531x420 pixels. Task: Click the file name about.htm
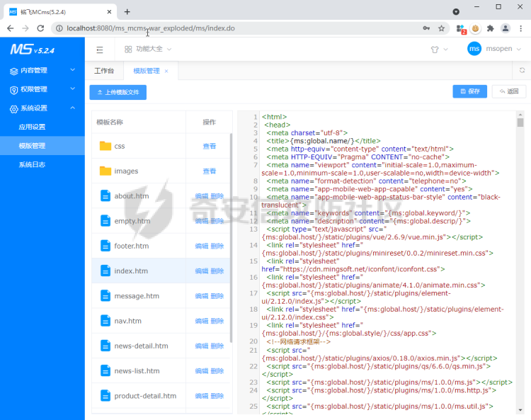(x=132, y=196)
